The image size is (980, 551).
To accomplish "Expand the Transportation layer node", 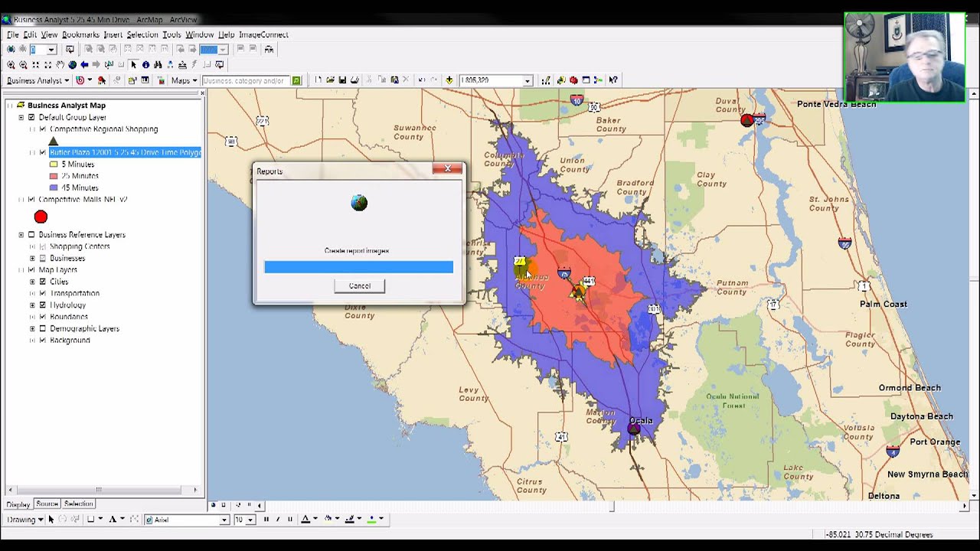I will click(x=32, y=294).
